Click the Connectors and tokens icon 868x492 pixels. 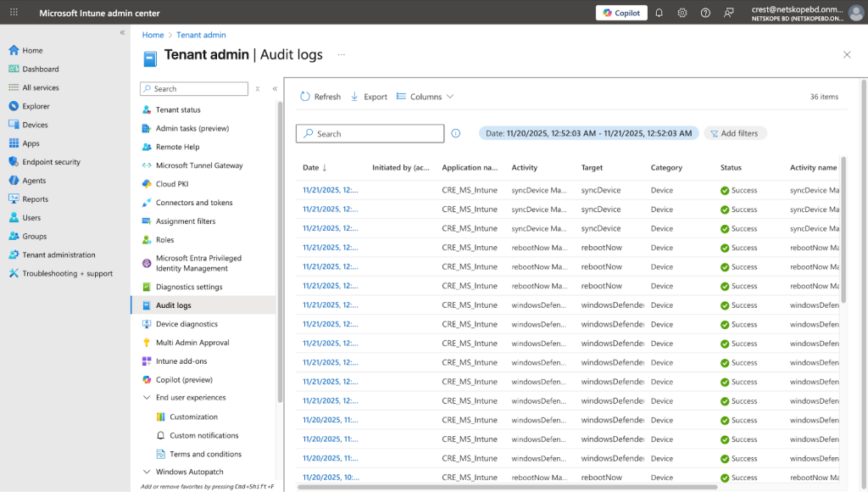click(147, 203)
